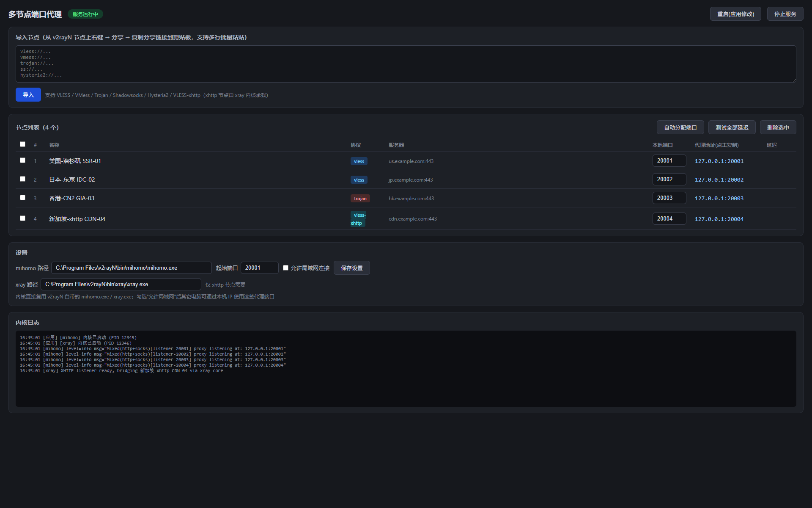
Task: Click server hk.example.com:443
Action: tap(411, 199)
